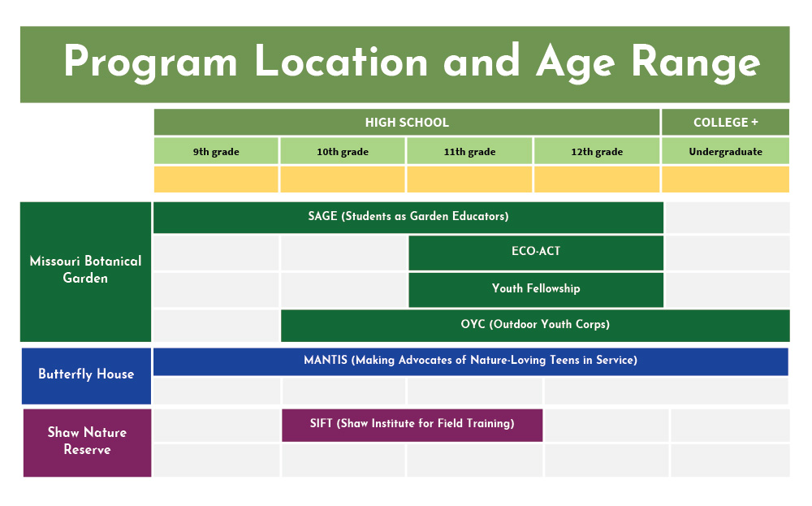812x506 pixels.
Task: Select the Butterfly House location block
Action: [x=86, y=375]
